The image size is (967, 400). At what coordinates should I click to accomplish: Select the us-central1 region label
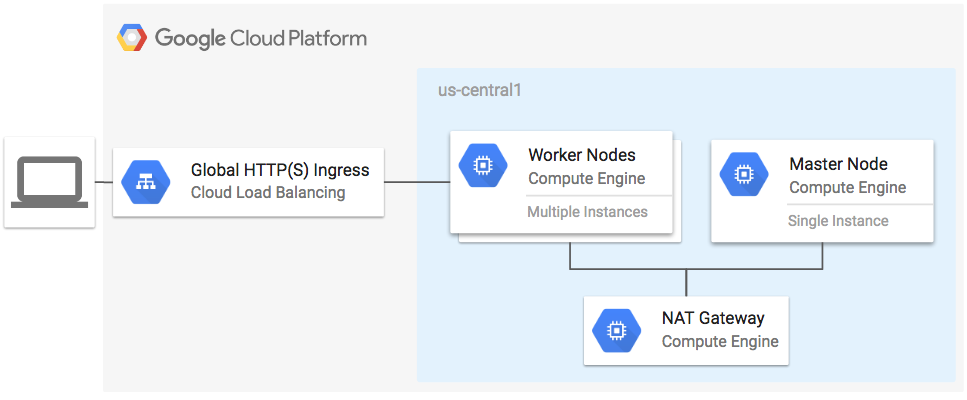tap(480, 90)
